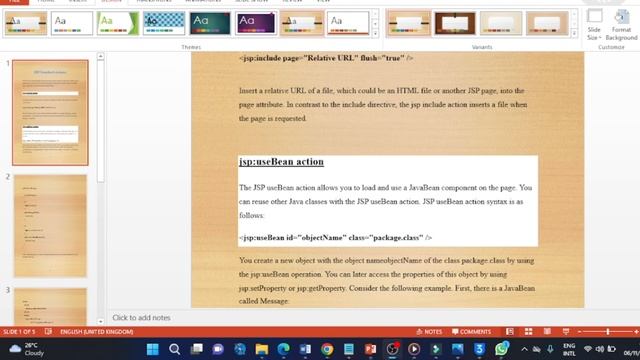The image size is (640, 360).
Task: Open WhatsApp from taskbar
Action: [x=502, y=349]
